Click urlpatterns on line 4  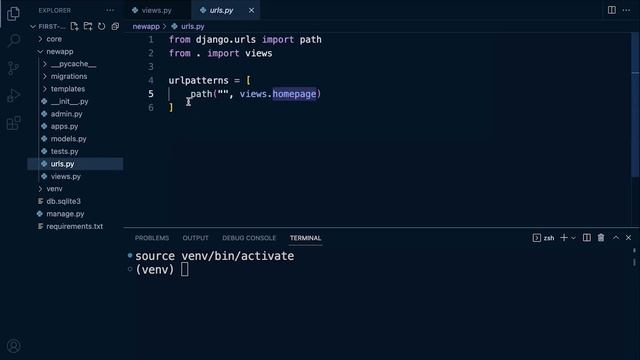tap(198, 80)
